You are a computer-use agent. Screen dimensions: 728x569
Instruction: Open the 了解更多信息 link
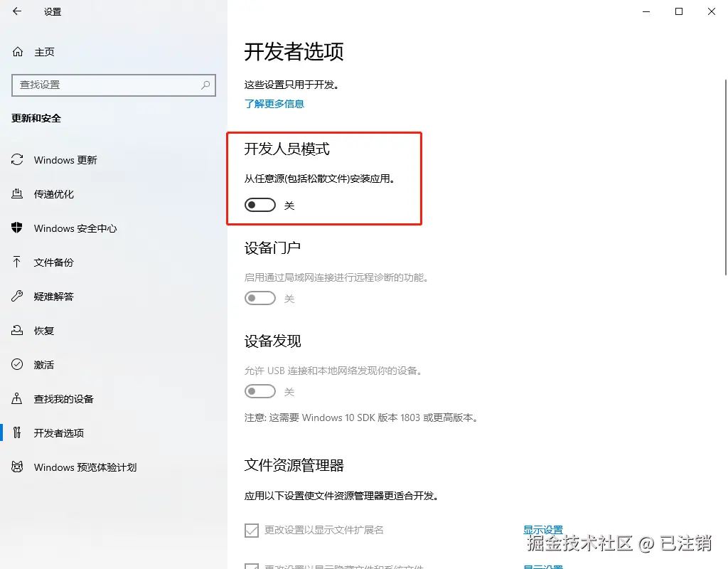pos(274,104)
